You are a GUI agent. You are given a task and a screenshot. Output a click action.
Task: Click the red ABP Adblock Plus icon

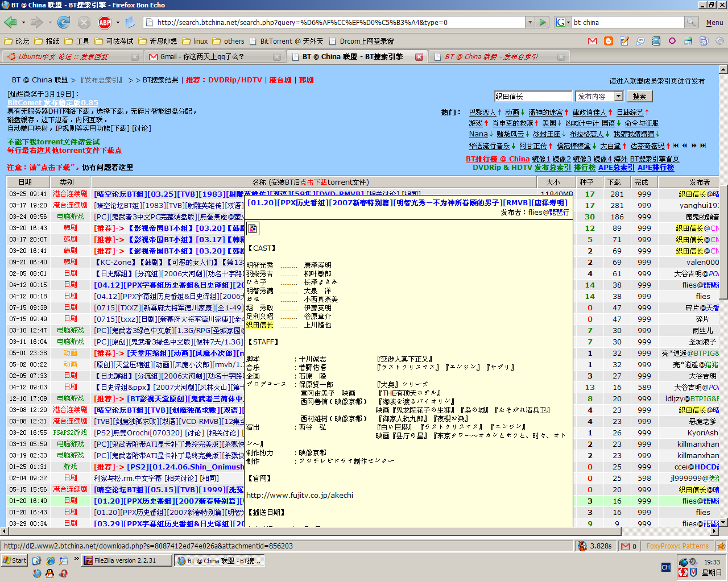(105, 22)
